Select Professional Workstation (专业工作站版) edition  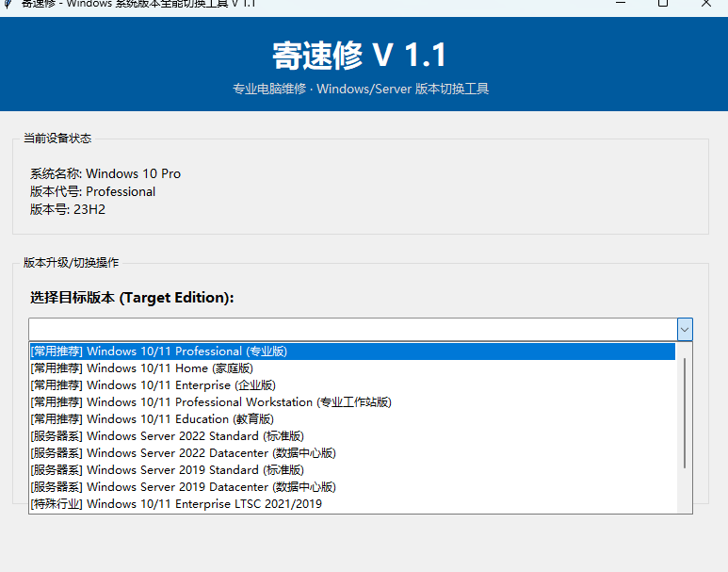point(210,402)
